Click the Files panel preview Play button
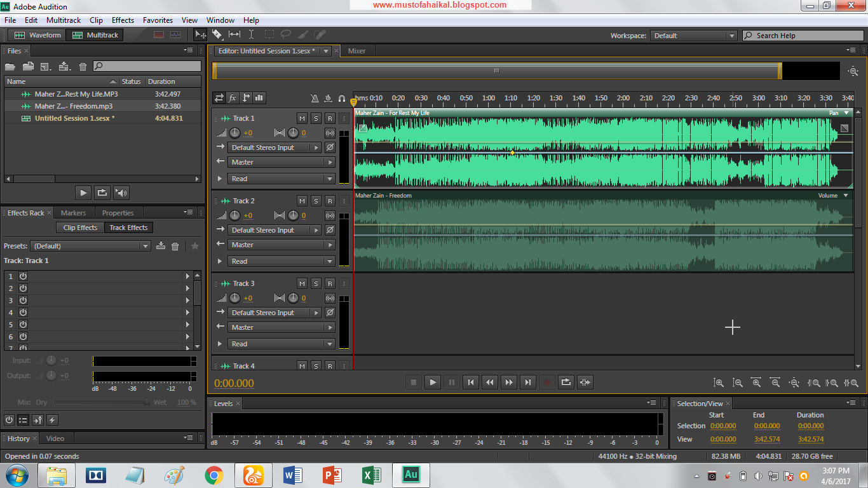This screenshot has width=868, height=488. point(83,193)
